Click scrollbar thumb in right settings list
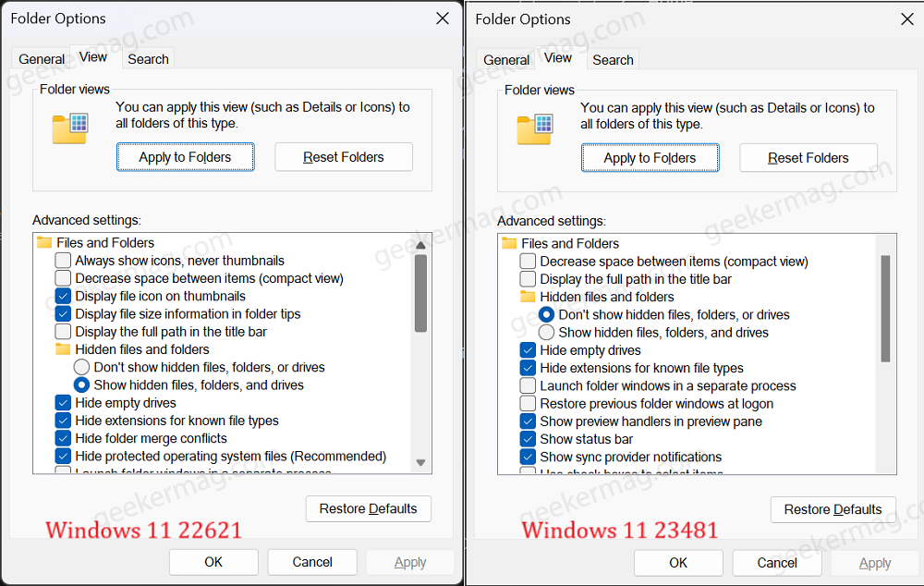Screen dimensions: 924x586 (x=886, y=309)
